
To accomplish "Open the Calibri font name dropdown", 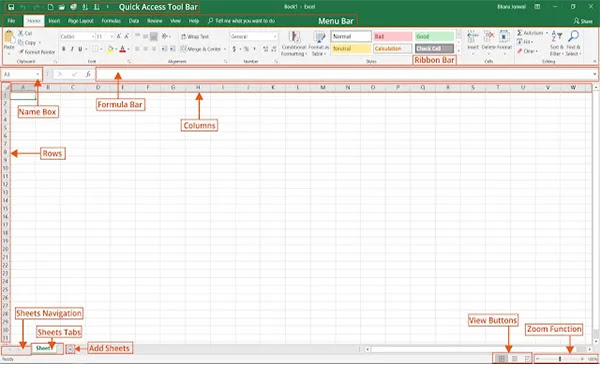I will tap(93, 36).
